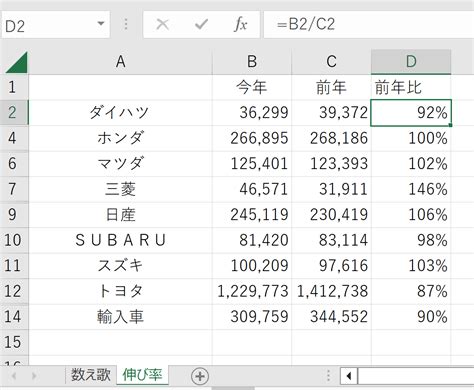Click the formula bar resize dots handle

126,24
